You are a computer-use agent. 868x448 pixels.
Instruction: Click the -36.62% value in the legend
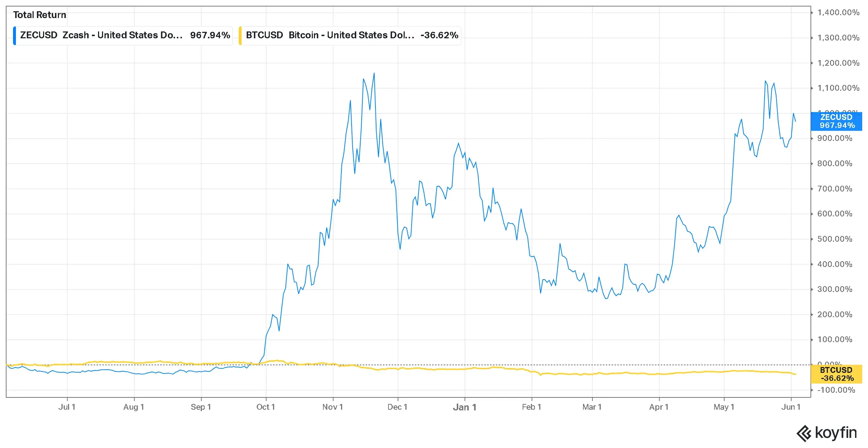[439, 35]
